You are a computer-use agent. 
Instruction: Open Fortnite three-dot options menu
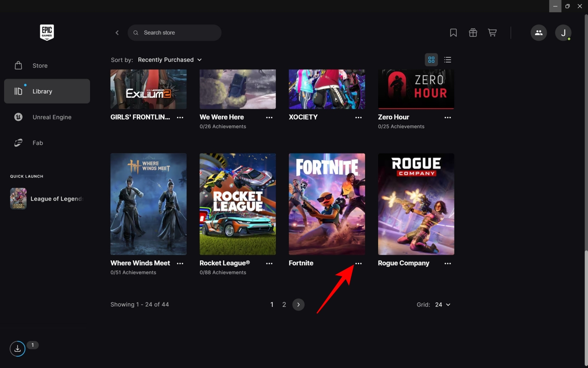pyautogui.click(x=359, y=263)
